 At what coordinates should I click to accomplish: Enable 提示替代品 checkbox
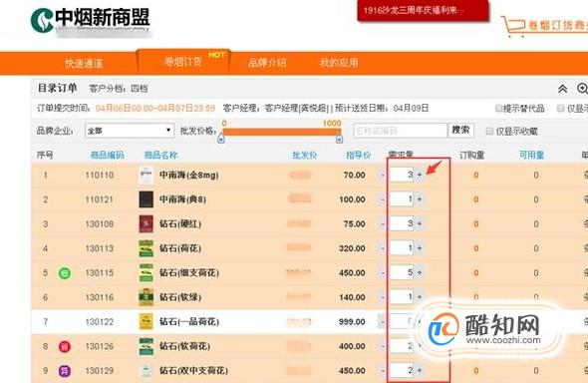pos(498,109)
